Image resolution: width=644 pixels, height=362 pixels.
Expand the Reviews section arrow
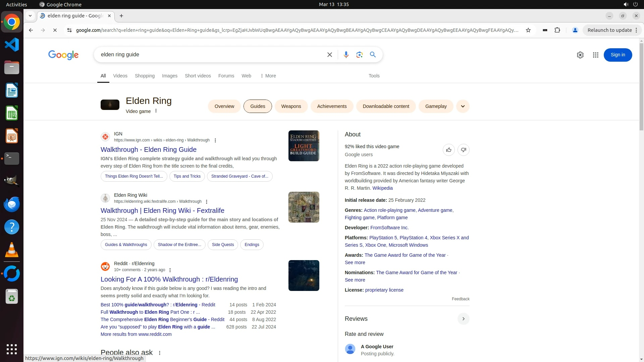pyautogui.click(x=463, y=319)
